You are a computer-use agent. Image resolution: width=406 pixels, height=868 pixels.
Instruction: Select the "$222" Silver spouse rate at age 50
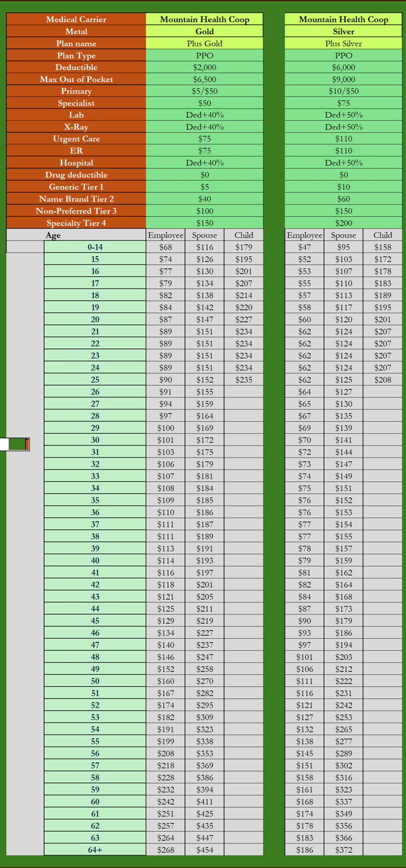(344, 681)
